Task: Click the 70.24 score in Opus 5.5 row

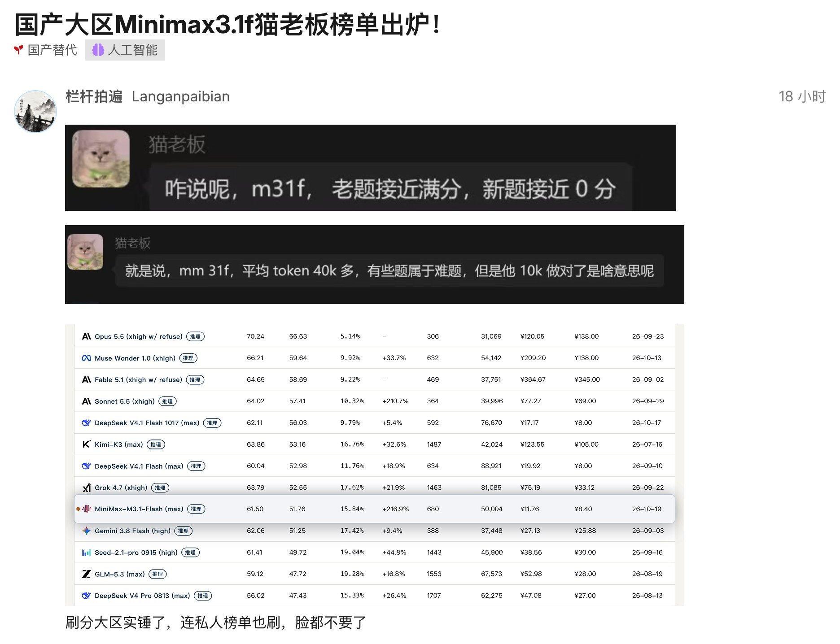Action: [x=255, y=336]
